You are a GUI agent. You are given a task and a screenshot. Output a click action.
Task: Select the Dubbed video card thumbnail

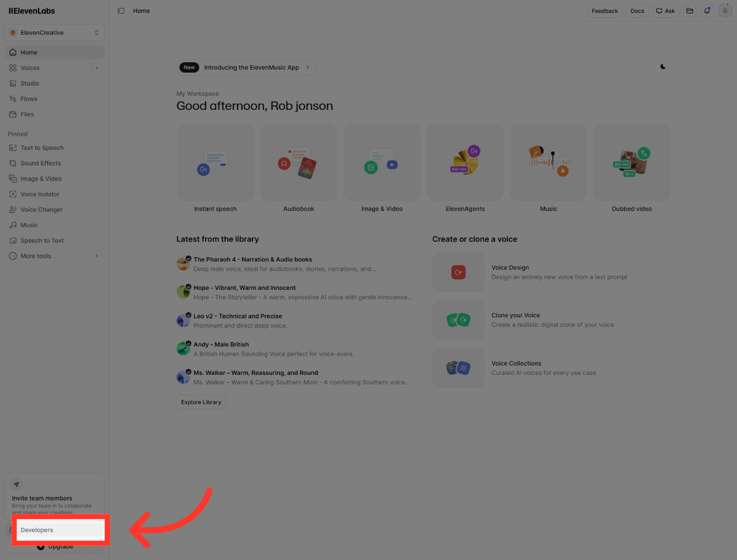tap(632, 162)
